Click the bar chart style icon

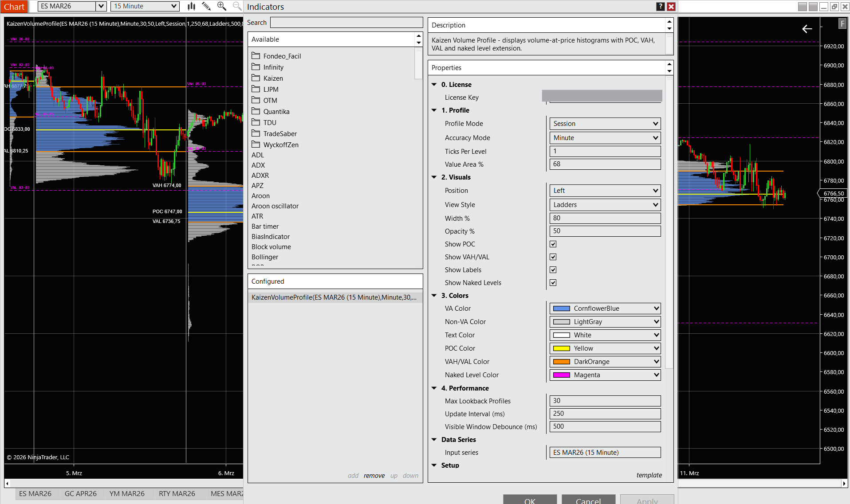pos(191,6)
